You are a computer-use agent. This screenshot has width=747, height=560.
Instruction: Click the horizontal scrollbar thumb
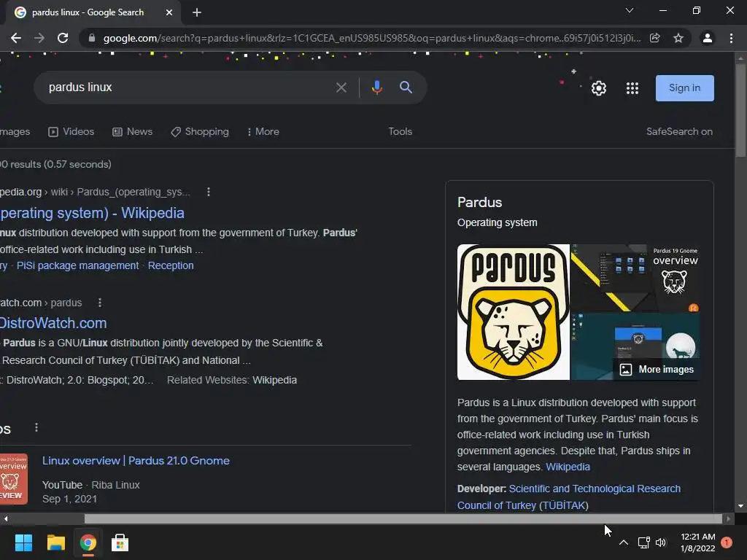(403, 519)
